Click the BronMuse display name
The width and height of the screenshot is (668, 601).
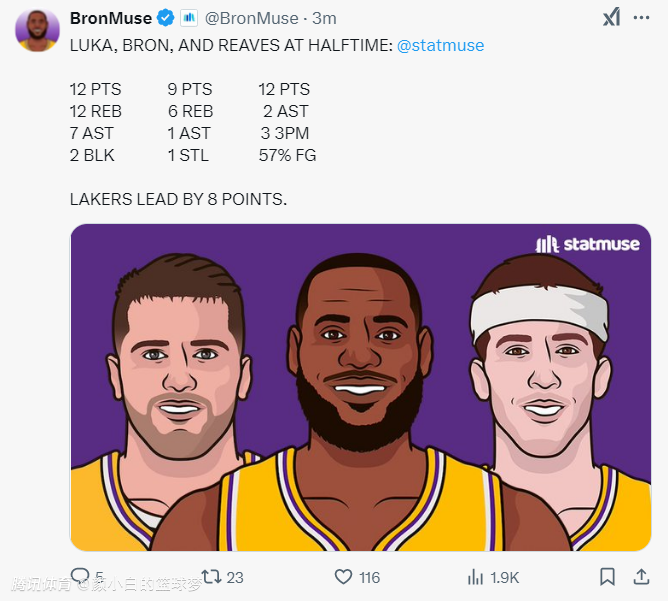pos(110,18)
